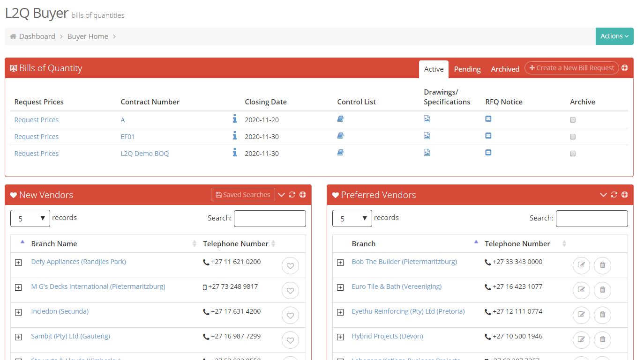Open Saved Searches in New Vendors

[x=243, y=195]
